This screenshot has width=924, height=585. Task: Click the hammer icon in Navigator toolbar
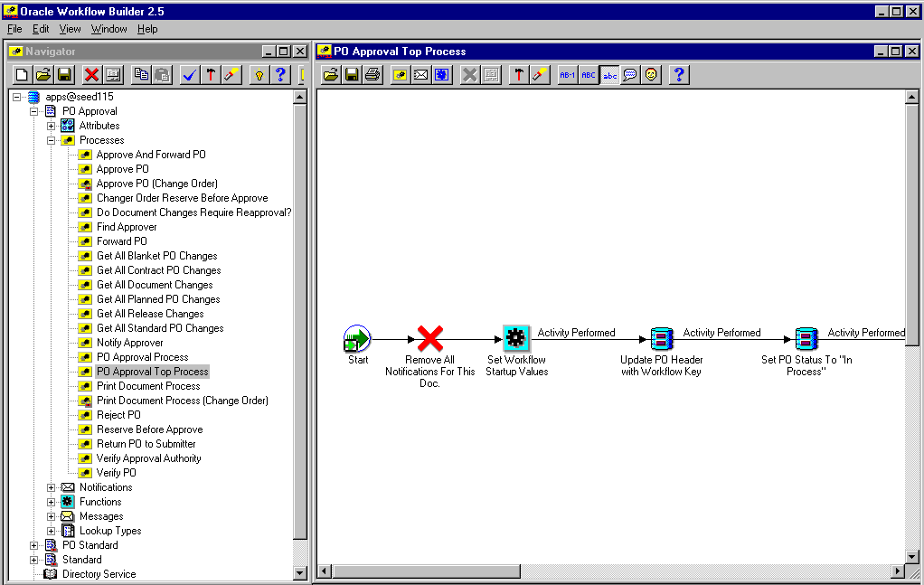tap(211, 75)
